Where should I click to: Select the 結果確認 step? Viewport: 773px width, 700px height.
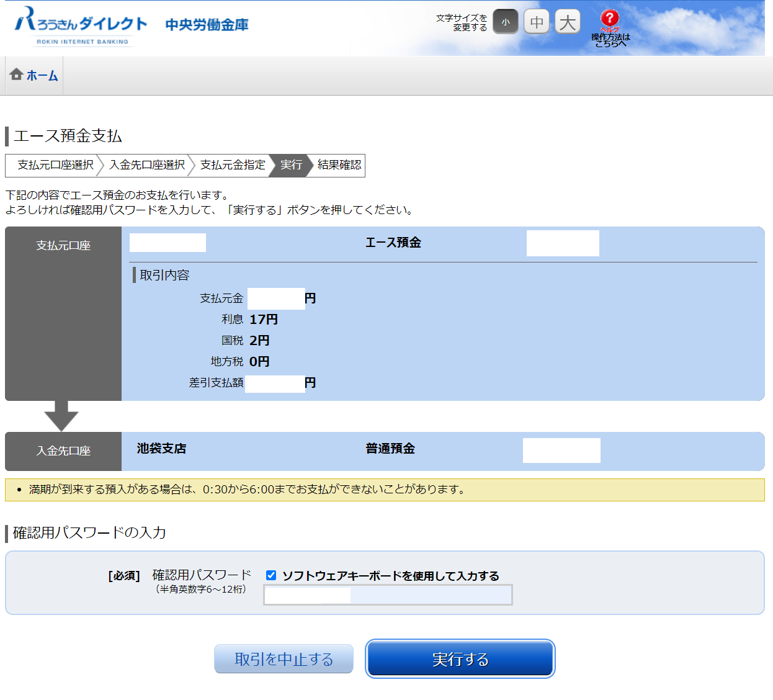[339, 165]
